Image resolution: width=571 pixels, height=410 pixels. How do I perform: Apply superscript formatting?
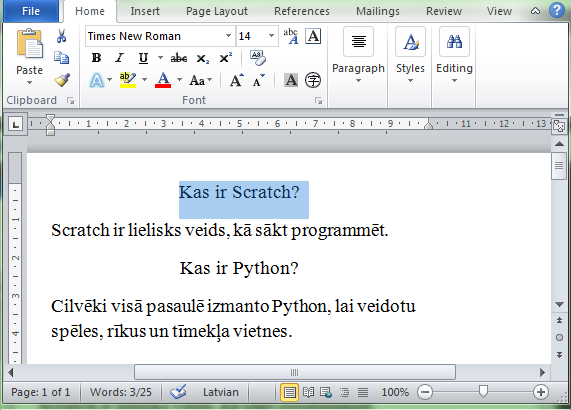coord(226,58)
